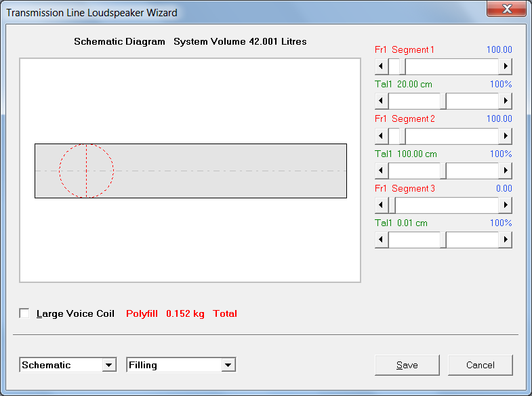532x396 pixels.
Task: Click the Tal1 20.00 cm slider thumb
Action: [x=443, y=101]
